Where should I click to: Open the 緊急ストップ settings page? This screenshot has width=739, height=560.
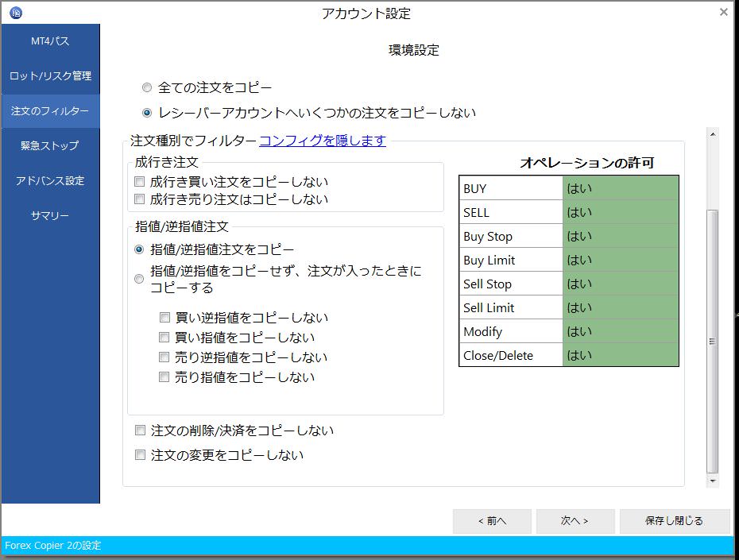point(49,146)
